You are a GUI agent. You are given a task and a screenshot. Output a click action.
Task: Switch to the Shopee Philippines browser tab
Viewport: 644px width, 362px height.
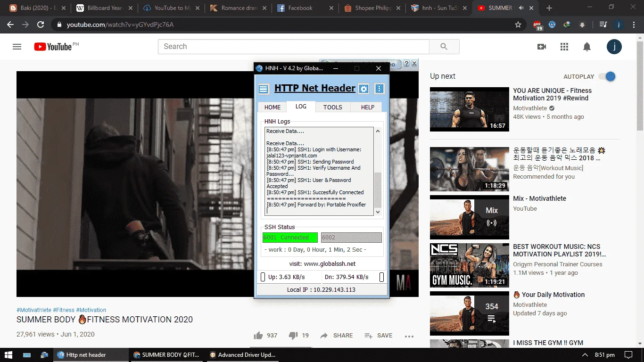pos(372,8)
